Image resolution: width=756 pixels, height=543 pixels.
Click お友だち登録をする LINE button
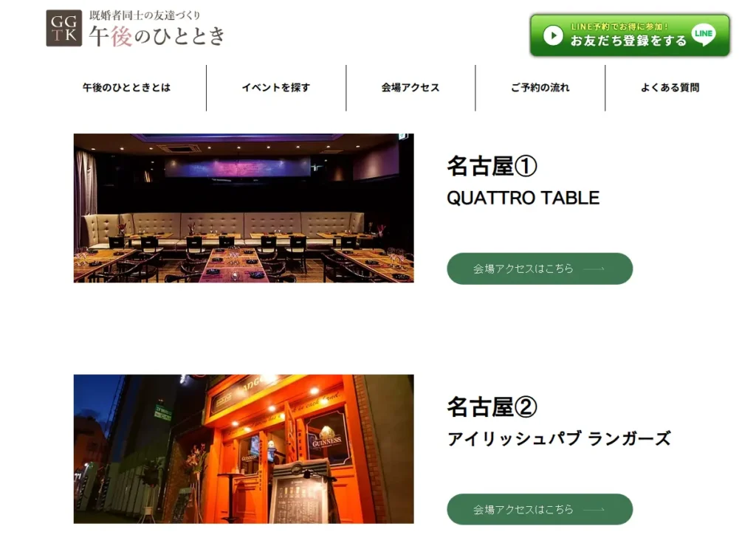tap(630, 35)
